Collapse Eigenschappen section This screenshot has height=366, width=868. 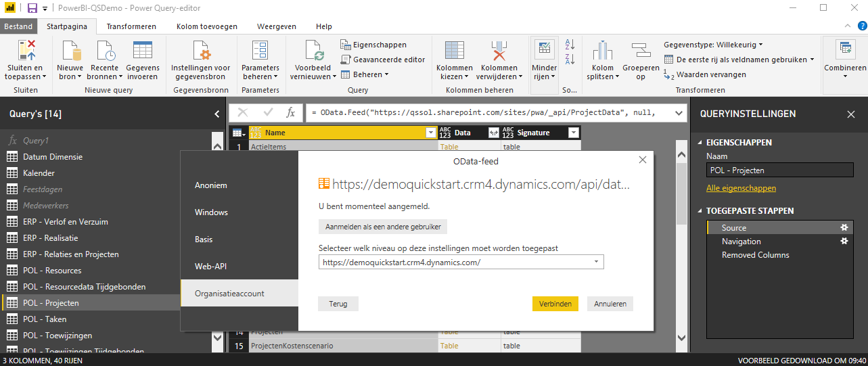pos(700,143)
